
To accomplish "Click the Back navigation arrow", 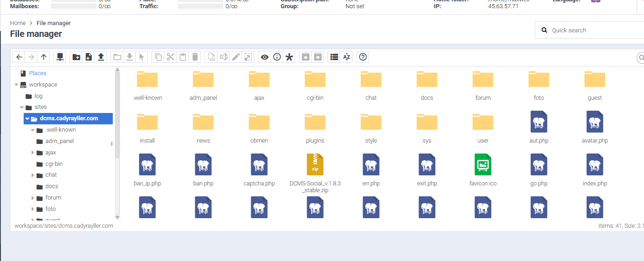I will pos(19,57).
